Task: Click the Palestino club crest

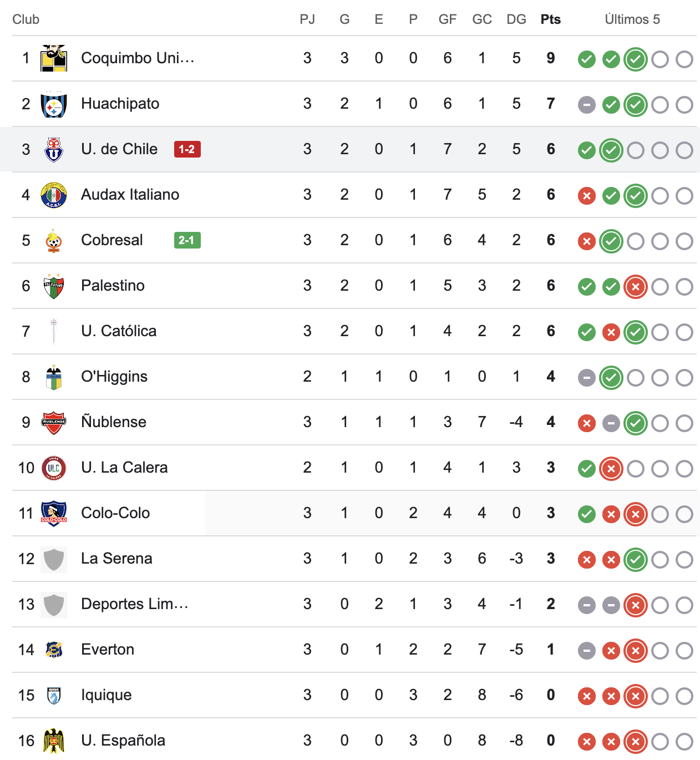Action: [x=54, y=286]
